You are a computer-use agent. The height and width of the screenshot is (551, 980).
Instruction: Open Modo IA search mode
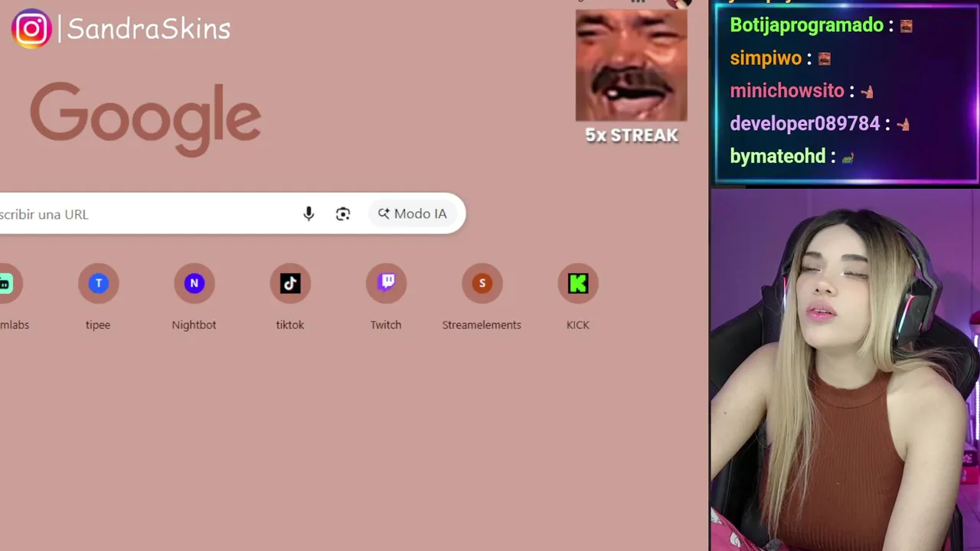pyautogui.click(x=412, y=214)
